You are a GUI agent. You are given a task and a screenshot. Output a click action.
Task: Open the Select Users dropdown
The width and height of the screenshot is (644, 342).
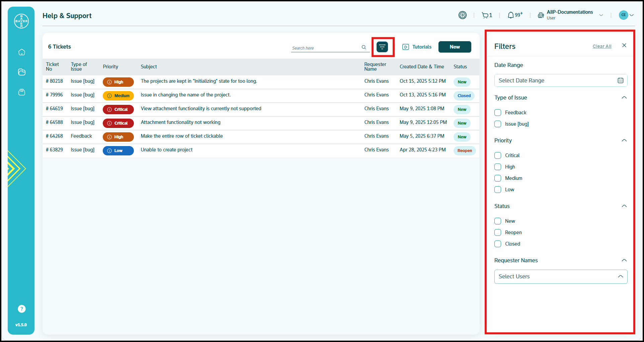pyautogui.click(x=561, y=277)
